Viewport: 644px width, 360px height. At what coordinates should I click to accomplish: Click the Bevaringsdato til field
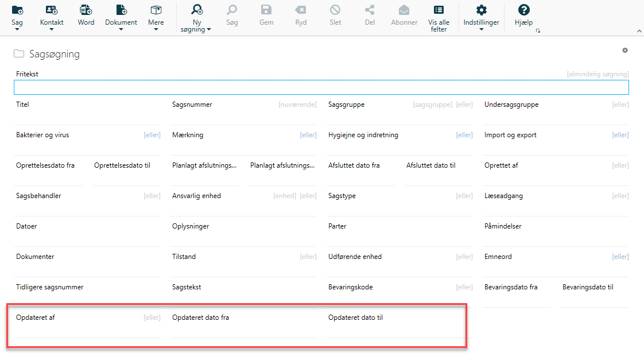(x=594, y=300)
